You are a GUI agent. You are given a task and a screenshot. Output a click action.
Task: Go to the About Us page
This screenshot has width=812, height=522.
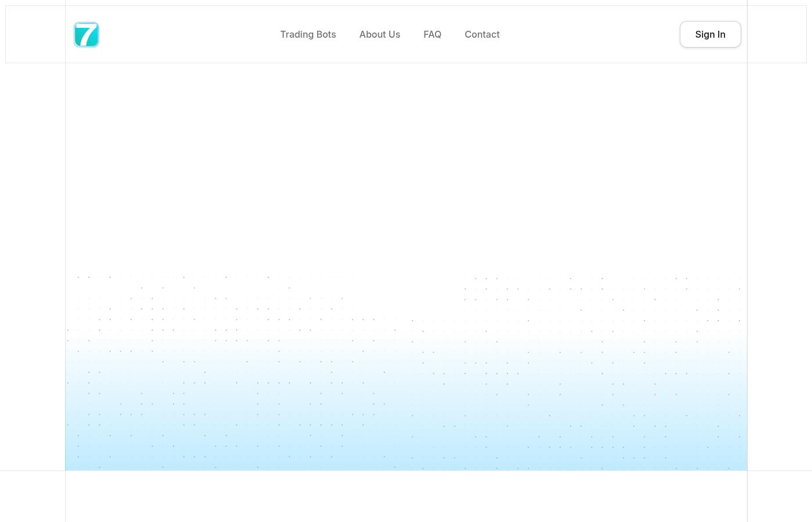[x=379, y=34]
